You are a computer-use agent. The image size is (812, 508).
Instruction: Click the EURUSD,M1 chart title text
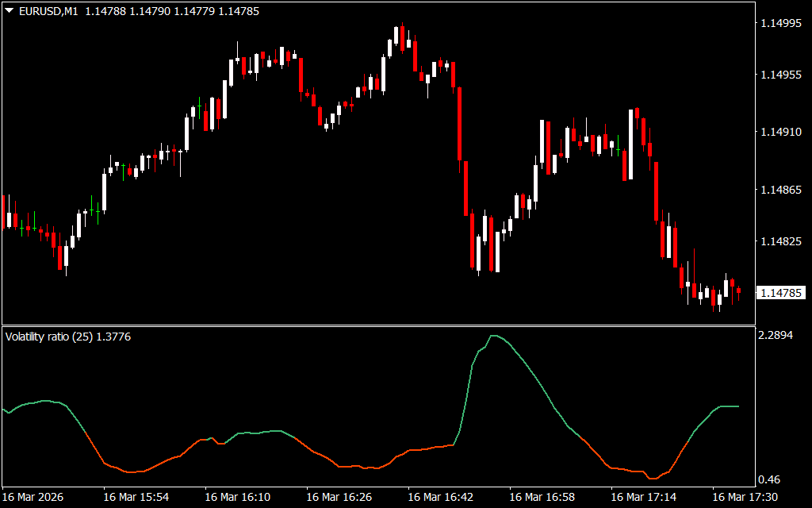click(x=48, y=12)
